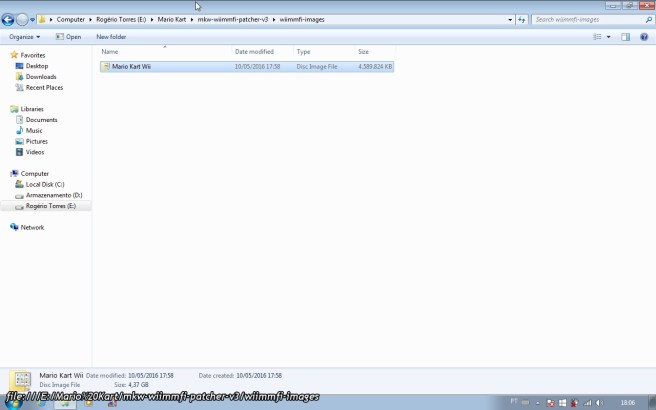
Task: Toggle the preview pane icon
Action: 626,37
